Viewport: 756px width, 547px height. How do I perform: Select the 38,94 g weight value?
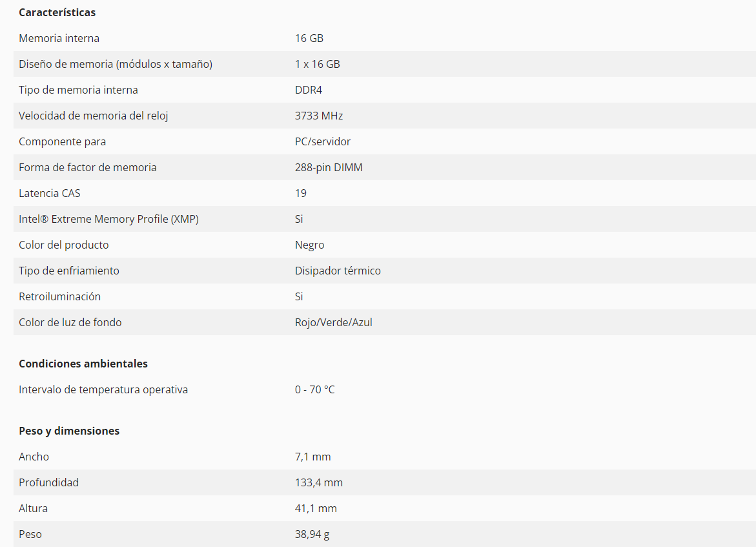pyautogui.click(x=312, y=534)
